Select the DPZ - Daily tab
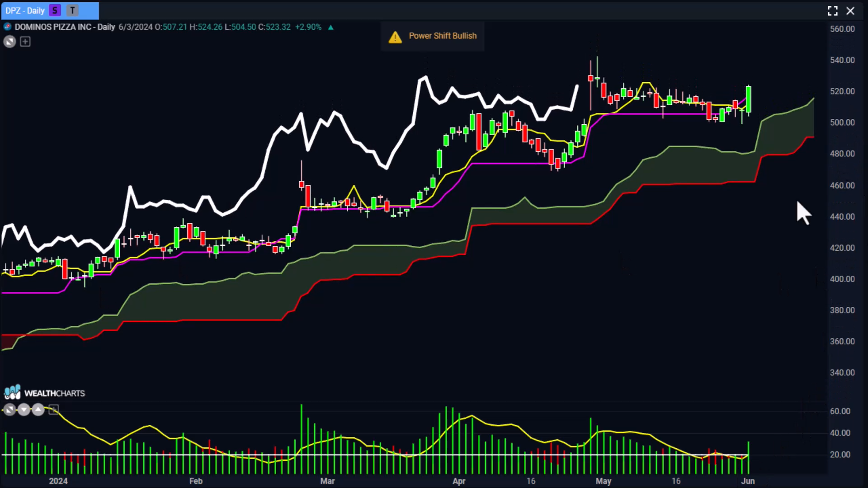This screenshot has width=868, height=488. [x=25, y=10]
